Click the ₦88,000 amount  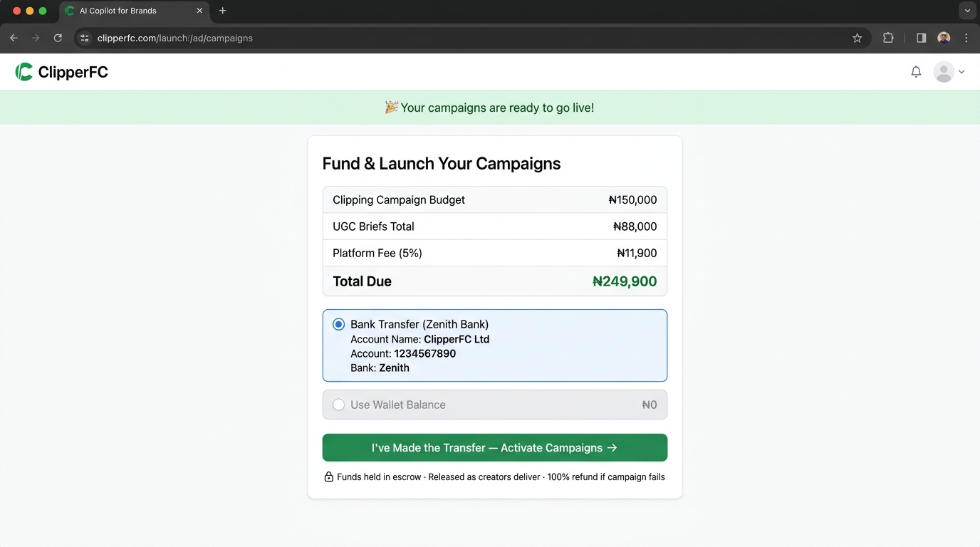coord(635,226)
